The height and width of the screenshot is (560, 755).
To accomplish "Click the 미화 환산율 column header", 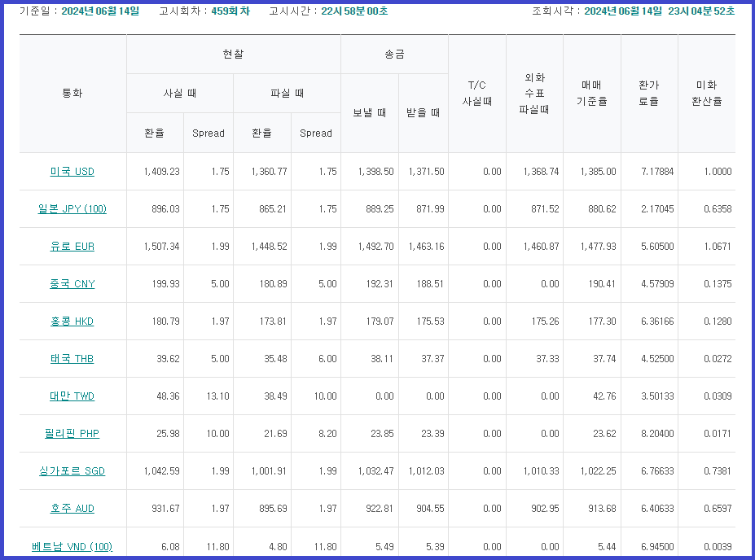I will coord(707,94).
